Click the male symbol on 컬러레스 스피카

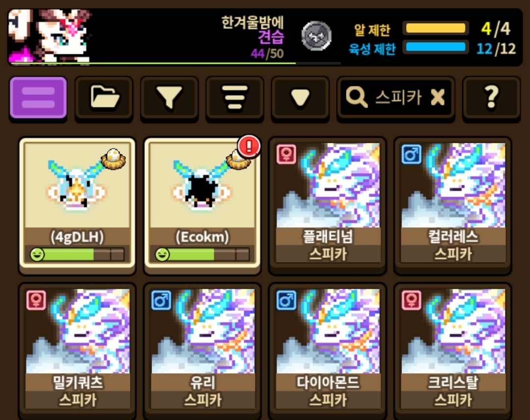click(411, 155)
